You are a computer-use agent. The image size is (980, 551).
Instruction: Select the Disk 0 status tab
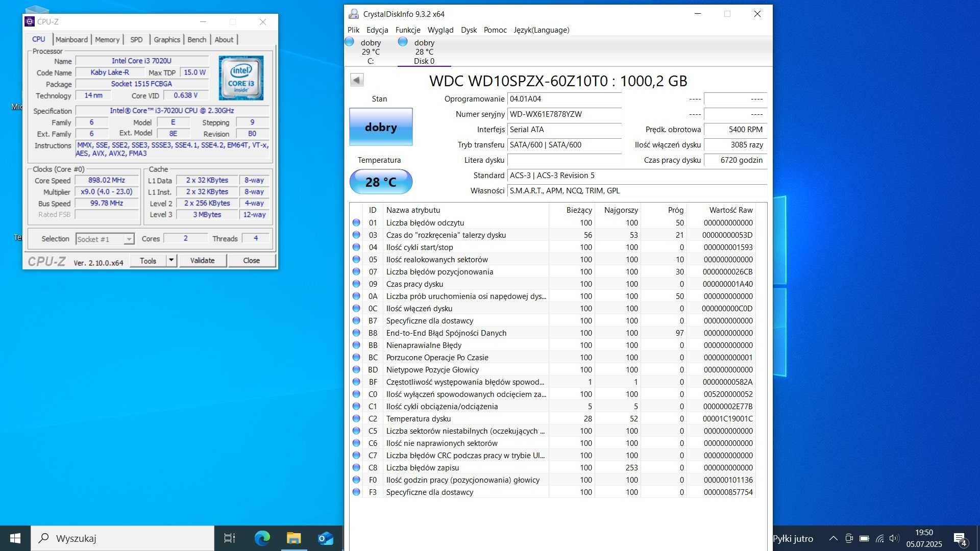tap(424, 52)
